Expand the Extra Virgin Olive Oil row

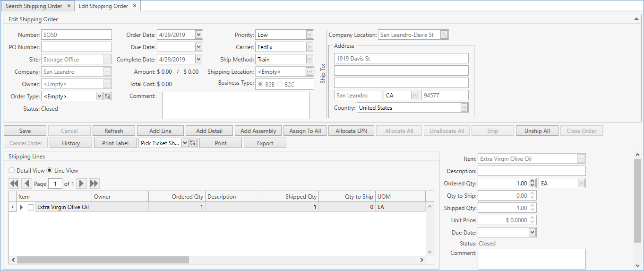[21, 207]
